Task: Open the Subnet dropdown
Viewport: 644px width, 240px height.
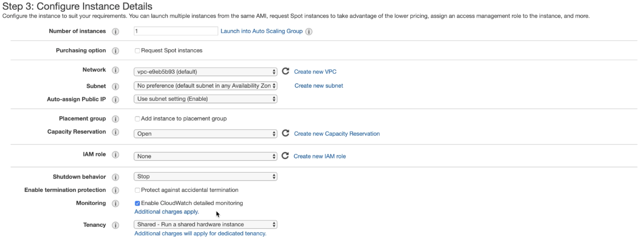Action: (206, 86)
